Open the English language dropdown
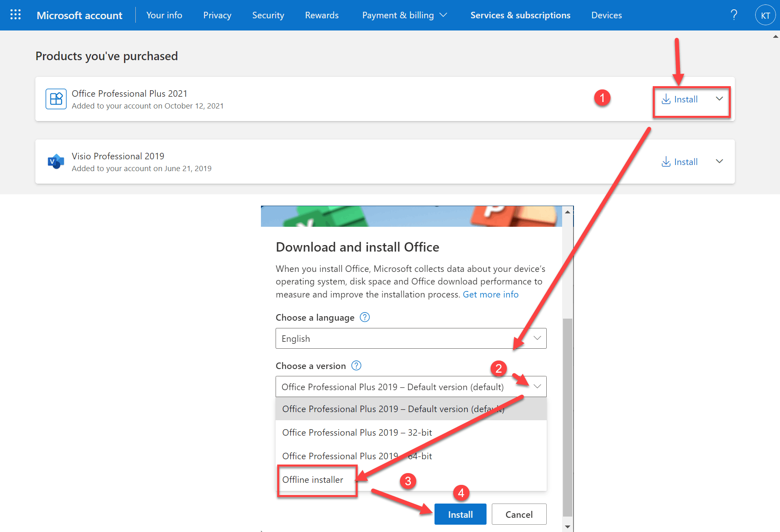The width and height of the screenshot is (780, 532). (411, 338)
